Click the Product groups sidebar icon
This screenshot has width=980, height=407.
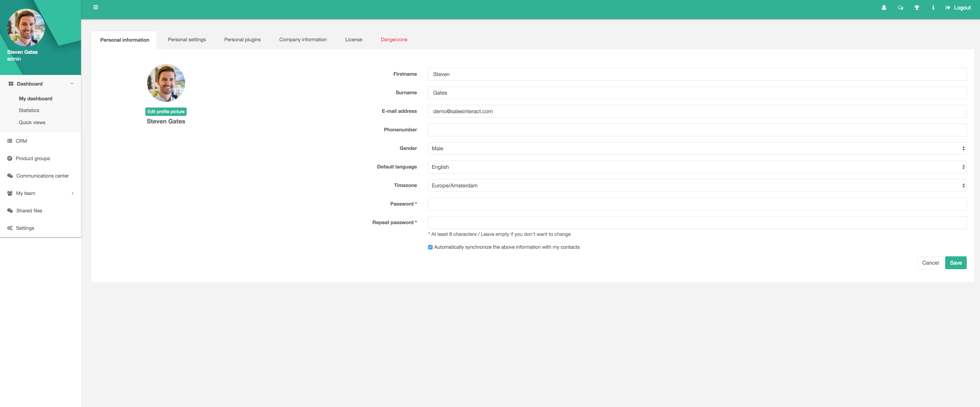point(9,158)
